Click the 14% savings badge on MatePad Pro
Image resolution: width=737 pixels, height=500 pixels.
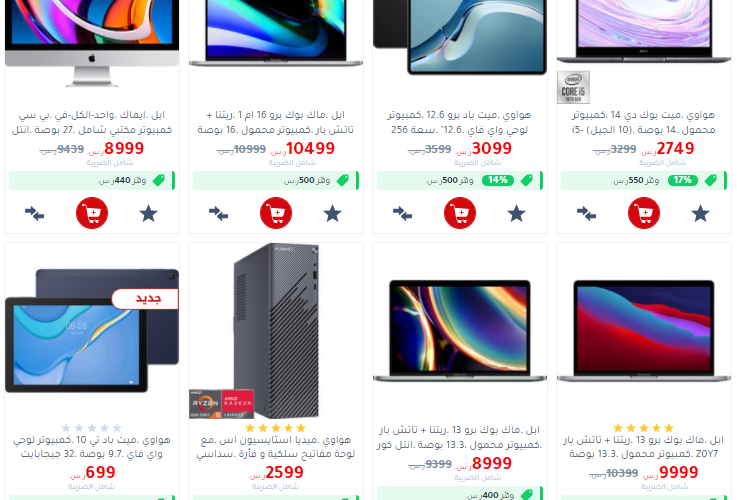498,180
